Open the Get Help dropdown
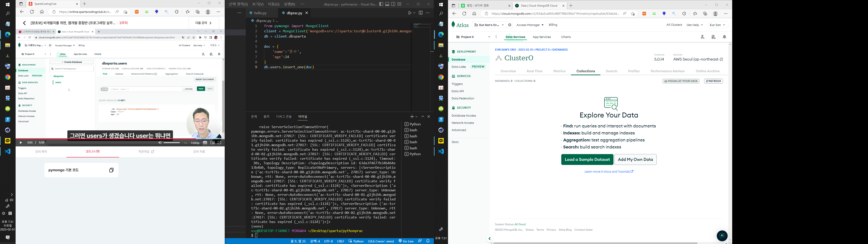This screenshot has height=244, width=868. (694, 25)
